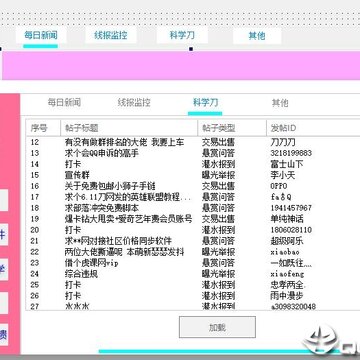Select post 爆卡钻大甩卖+爱奇艺年费会员账号
The width and height of the screenshot is (360, 360).
pos(128,219)
